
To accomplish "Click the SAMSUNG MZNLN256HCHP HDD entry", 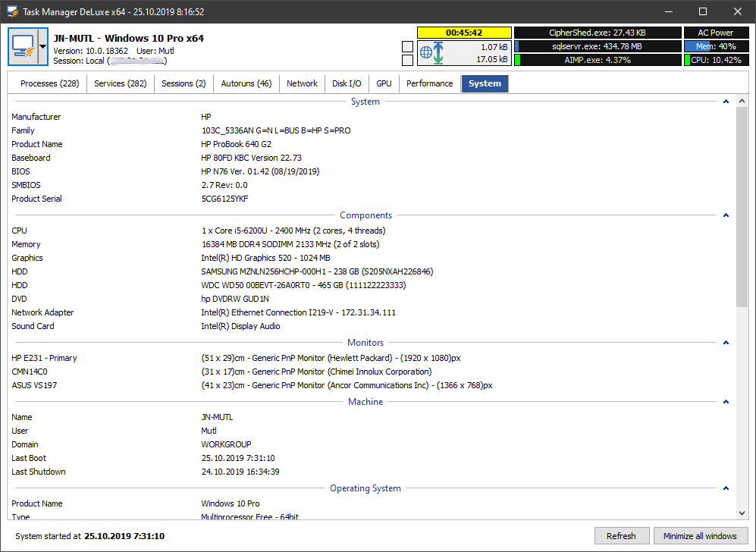I will coord(317,271).
